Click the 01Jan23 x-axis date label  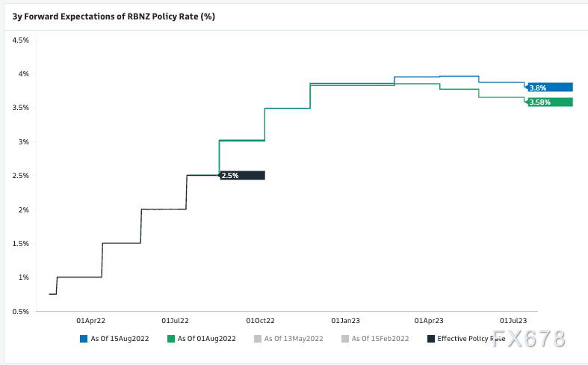coord(347,318)
